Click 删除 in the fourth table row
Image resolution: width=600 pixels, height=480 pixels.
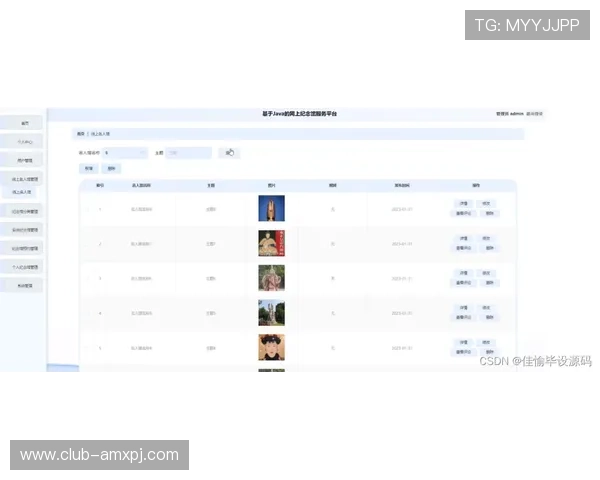490,317
